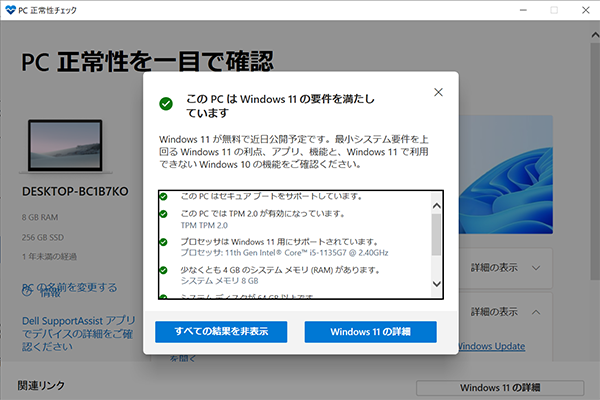Click the Windows 11 の詳細 button at window bottom
This screenshot has width=600, height=400.
click(x=500, y=388)
